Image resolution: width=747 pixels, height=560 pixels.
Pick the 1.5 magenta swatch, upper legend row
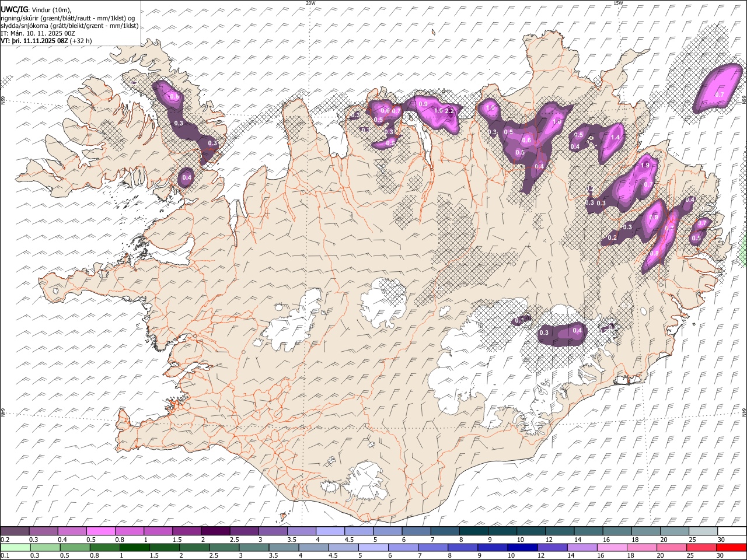(186, 531)
